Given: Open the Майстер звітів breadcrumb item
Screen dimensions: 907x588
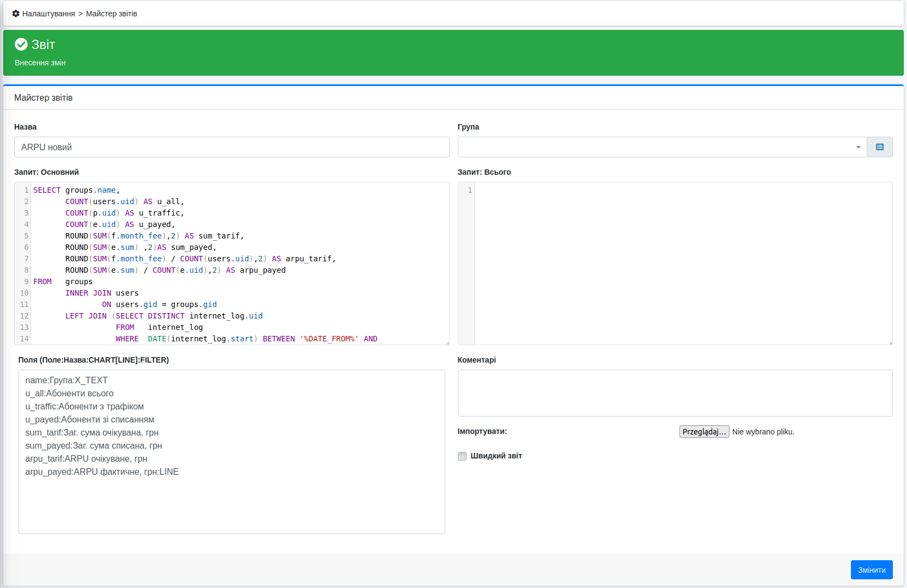Looking at the screenshot, I should tap(111, 14).
